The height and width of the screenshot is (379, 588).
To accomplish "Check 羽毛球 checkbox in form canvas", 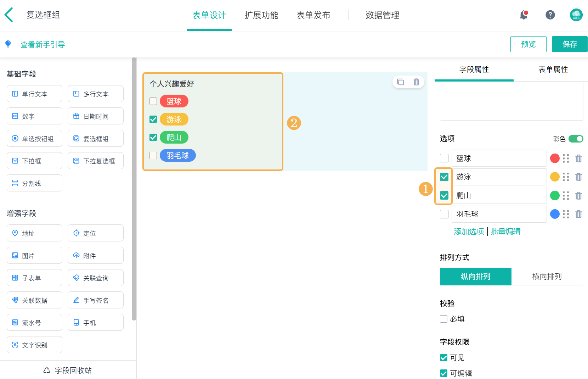I will (153, 156).
